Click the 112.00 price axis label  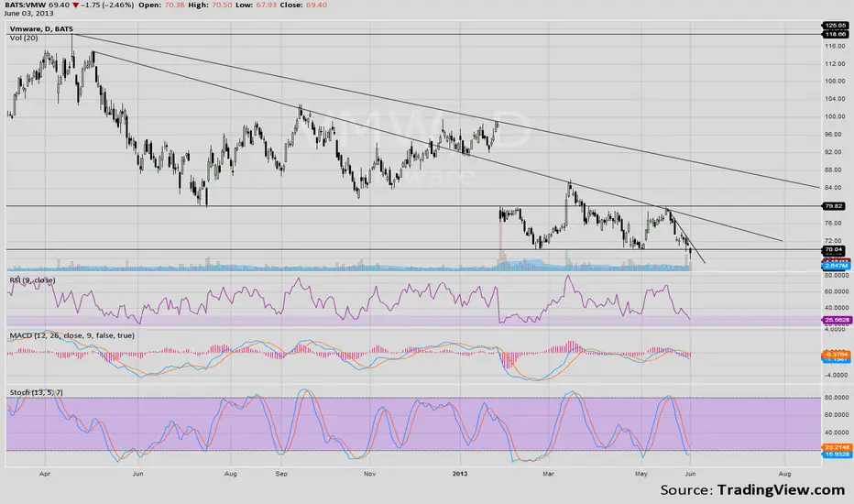click(x=835, y=64)
